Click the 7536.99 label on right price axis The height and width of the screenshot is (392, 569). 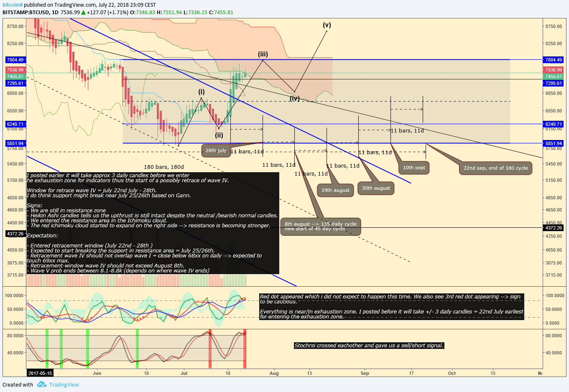tap(554, 70)
